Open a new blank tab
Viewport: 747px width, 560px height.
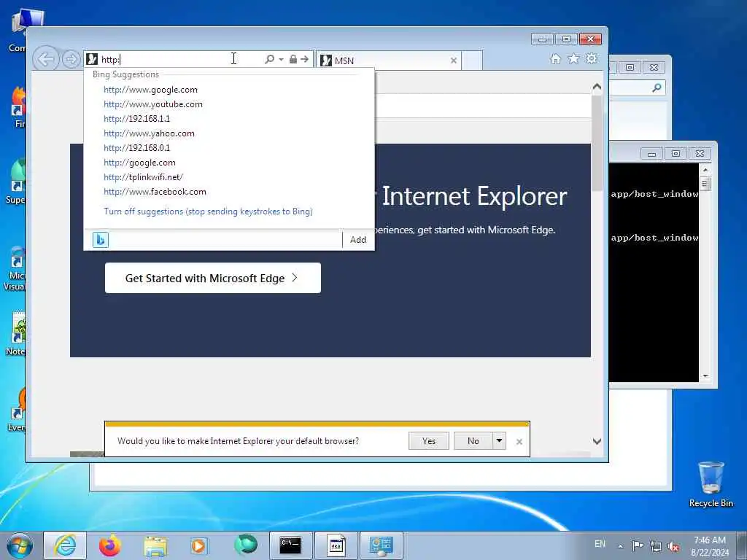point(472,61)
